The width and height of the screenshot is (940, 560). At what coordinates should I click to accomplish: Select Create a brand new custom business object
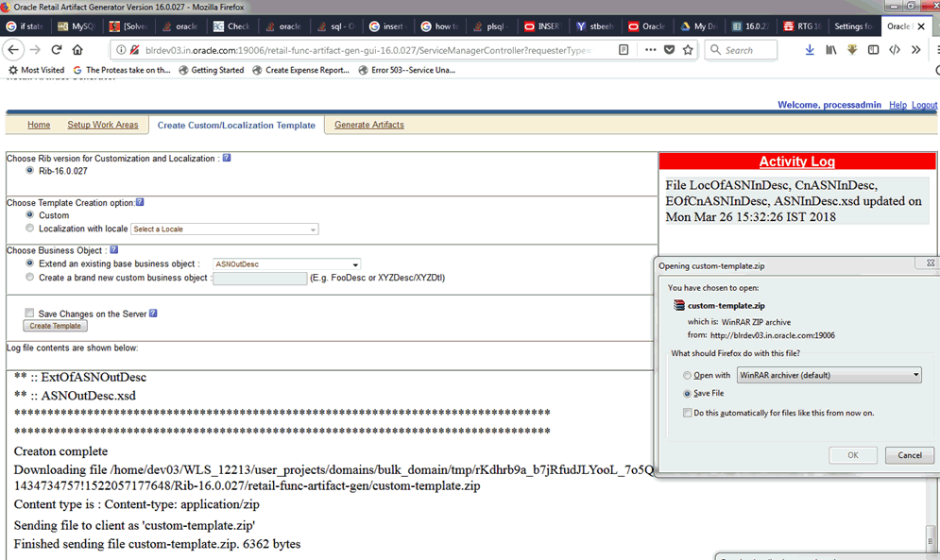(x=29, y=277)
